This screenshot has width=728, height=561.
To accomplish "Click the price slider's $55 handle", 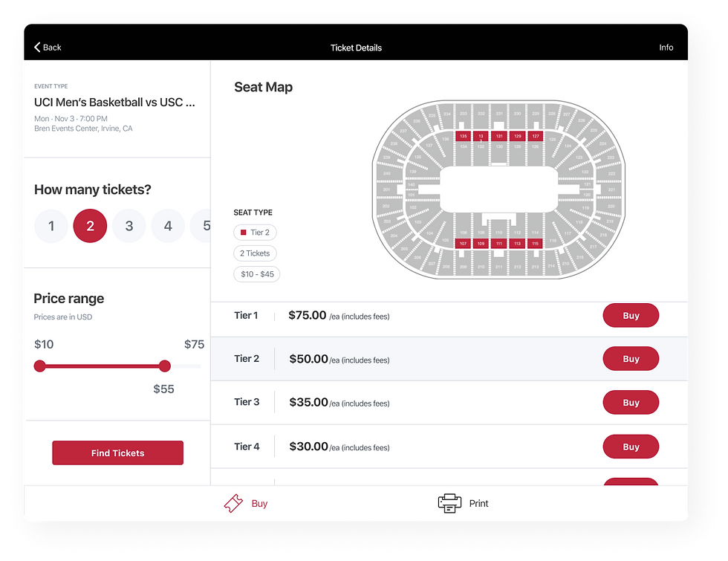I will (164, 366).
